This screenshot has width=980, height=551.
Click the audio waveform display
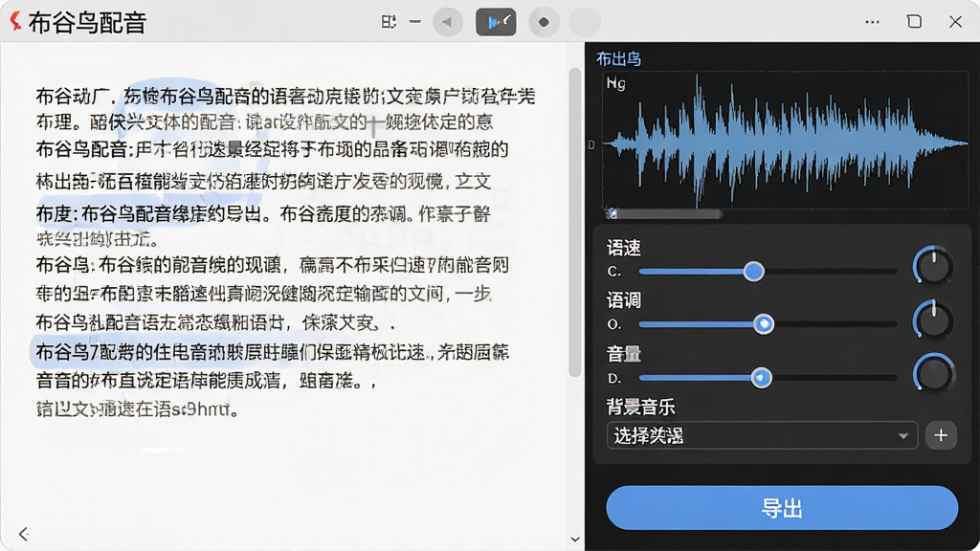point(785,140)
